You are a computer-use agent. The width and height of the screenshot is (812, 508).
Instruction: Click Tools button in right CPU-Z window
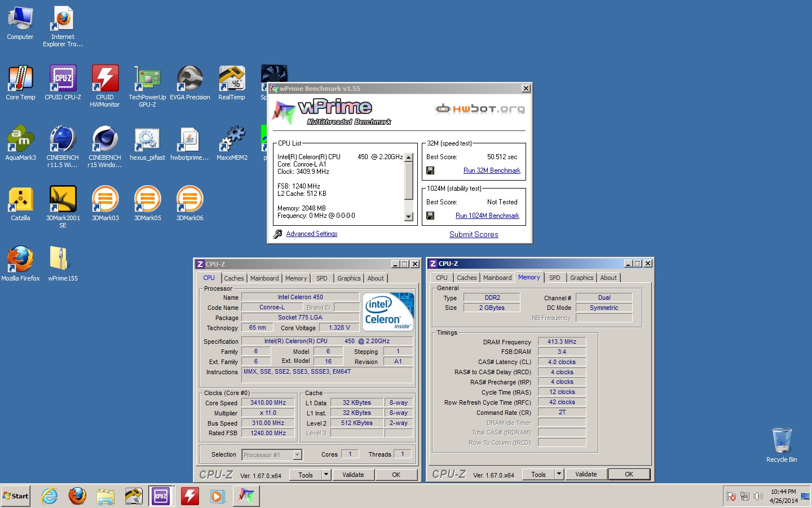(539, 474)
